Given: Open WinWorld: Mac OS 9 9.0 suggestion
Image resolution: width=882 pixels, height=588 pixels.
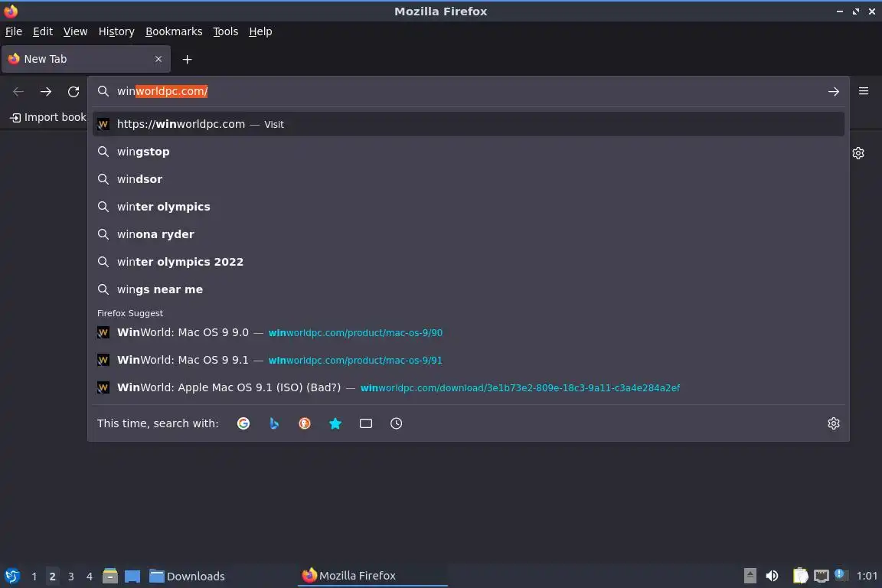Looking at the screenshot, I should [x=469, y=332].
